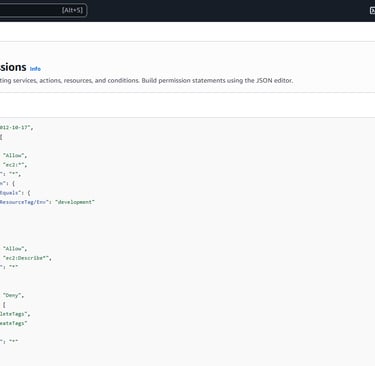375x366 pixels.
Task: Click the Resource "*" line under ec2:*
Action: (x=10, y=174)
